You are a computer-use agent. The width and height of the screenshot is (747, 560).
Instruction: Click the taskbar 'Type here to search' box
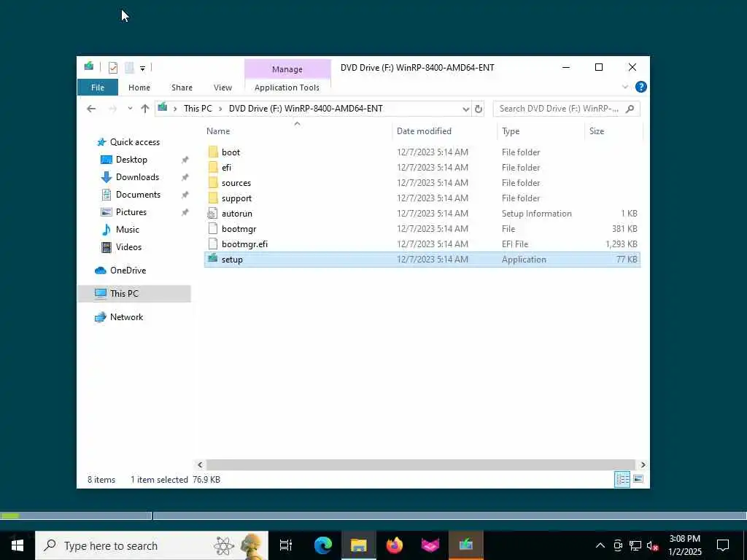coord(152,545)
